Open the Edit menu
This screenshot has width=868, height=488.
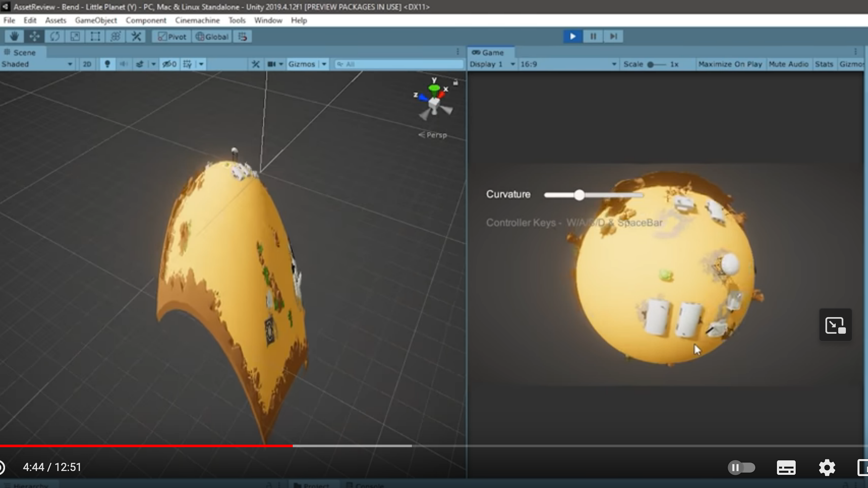[x=30, y=20]
